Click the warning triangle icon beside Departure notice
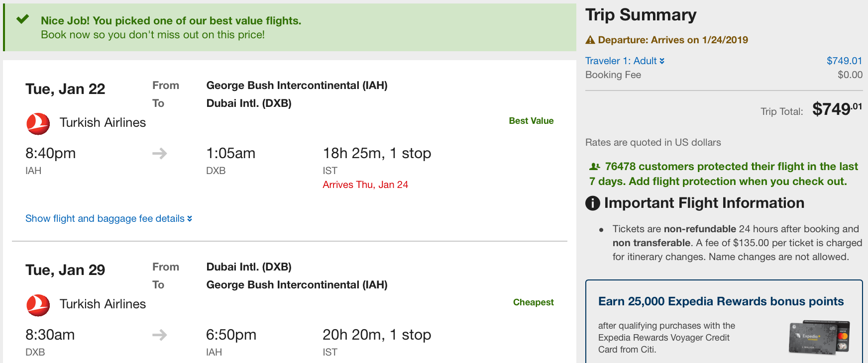 point(590,40)
